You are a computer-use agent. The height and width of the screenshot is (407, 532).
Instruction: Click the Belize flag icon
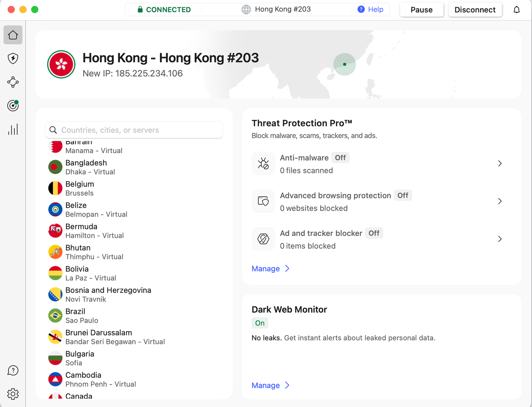pos(55,210)
